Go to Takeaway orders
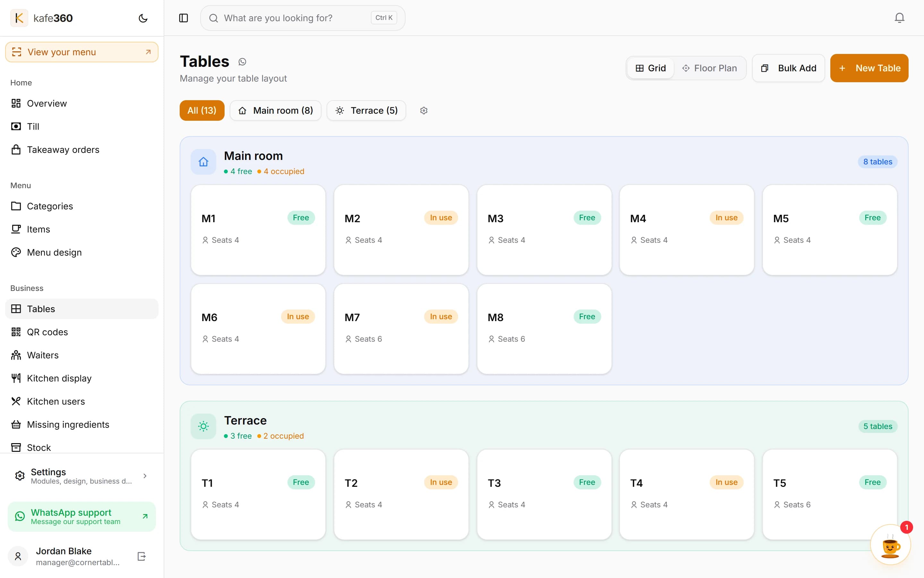 pos(82,149)
